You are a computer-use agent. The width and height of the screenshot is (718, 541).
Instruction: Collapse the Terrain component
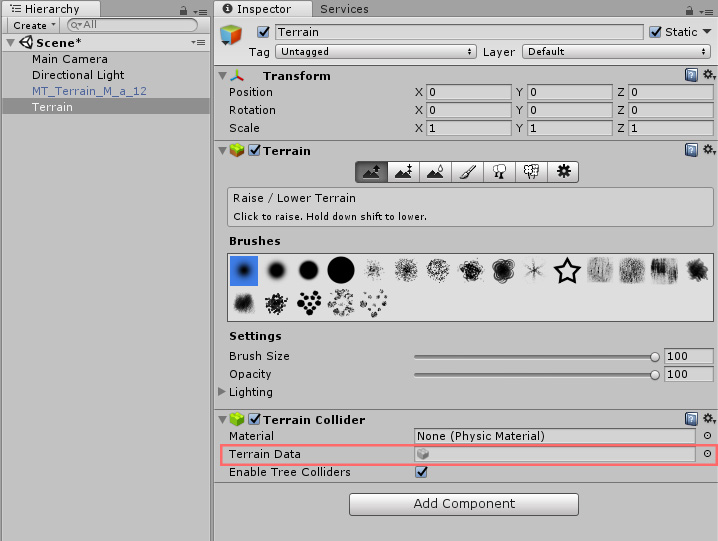click(223, 150)
